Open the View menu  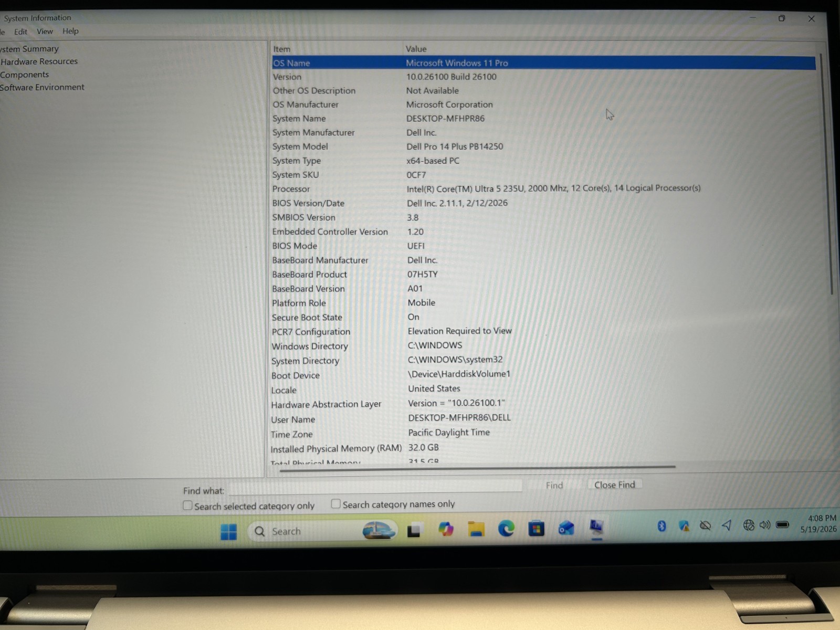[x=45, y=31]
